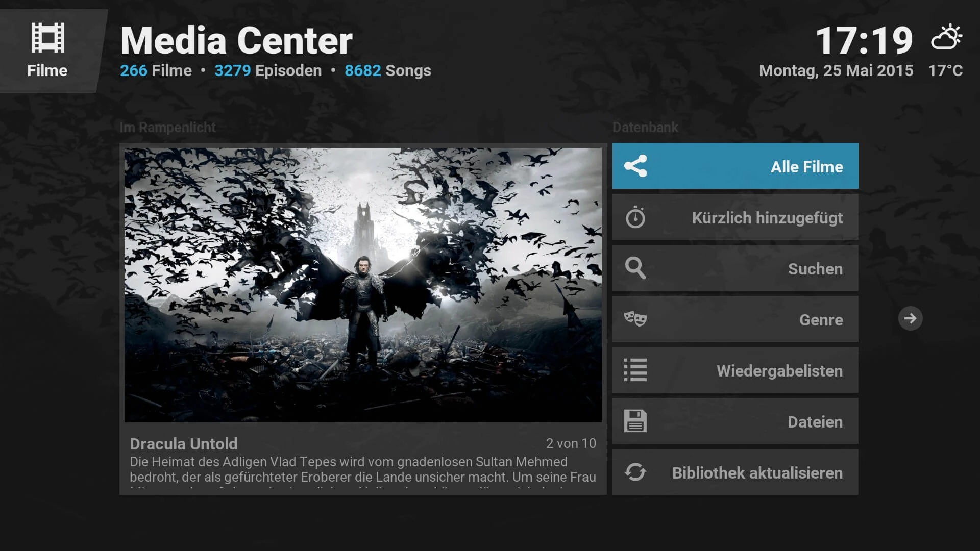980x551 pixels.
Task: Select Kürzlich hinzugefügt
Action: pyautogui.click(x=736, y=217)
